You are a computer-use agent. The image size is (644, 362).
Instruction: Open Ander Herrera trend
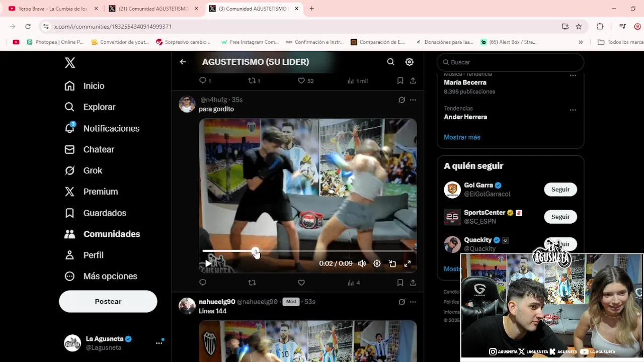click(x=465, y=117)
